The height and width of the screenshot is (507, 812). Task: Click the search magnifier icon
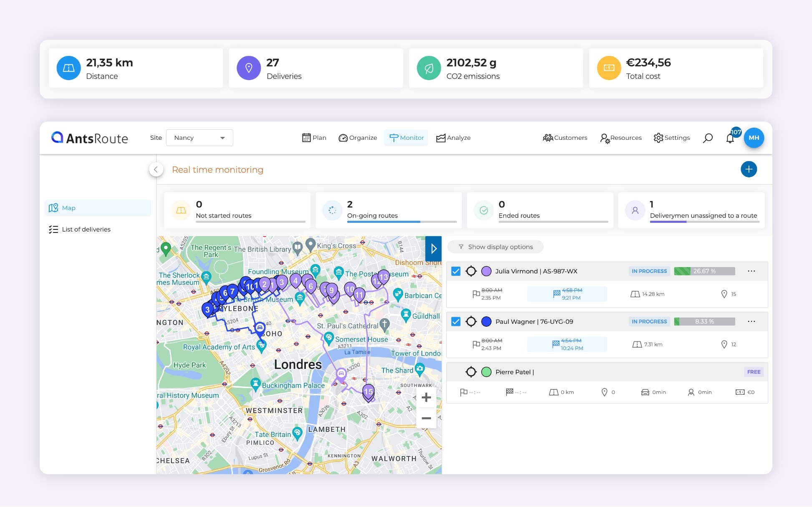point(708,138)
